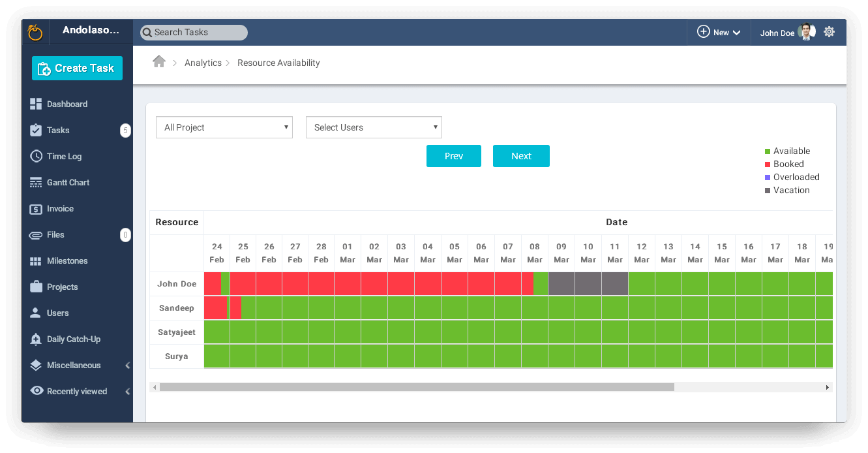Viewport: 868px width, 453px height.
Task: Click the Files count badge
Action: point(125,235)
